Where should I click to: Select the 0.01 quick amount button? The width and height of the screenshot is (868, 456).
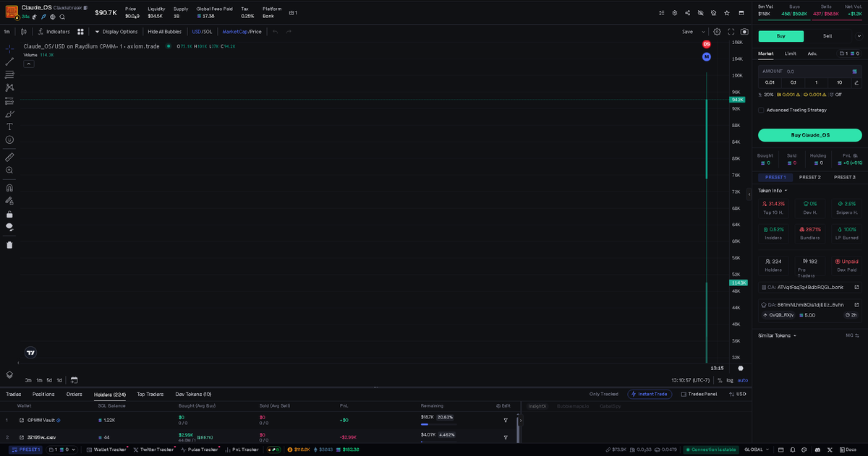pos(770,83)
